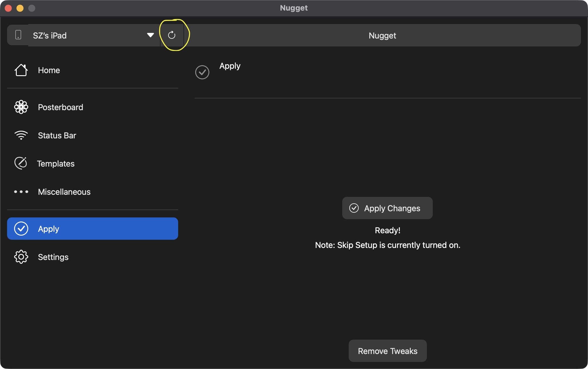Screen dimensions: 588x369
Task: Click the Status Bar wifi icon
Action: (21, 135)
